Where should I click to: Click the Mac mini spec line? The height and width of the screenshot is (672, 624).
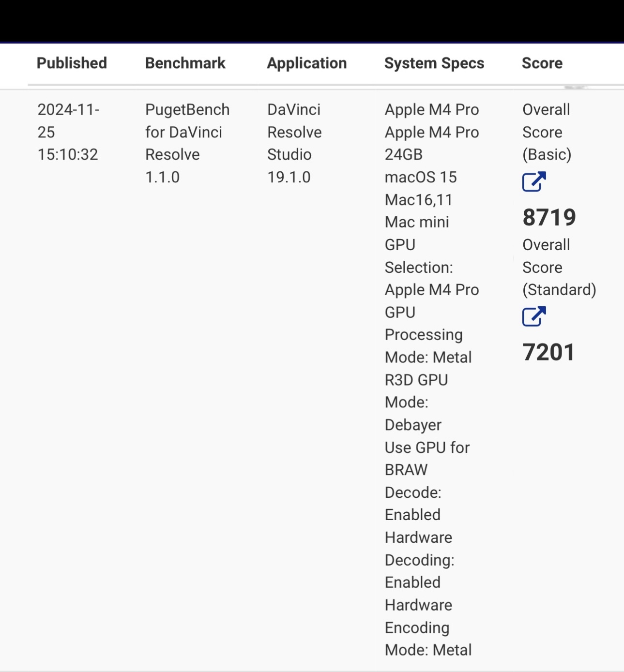pos(417,222)
